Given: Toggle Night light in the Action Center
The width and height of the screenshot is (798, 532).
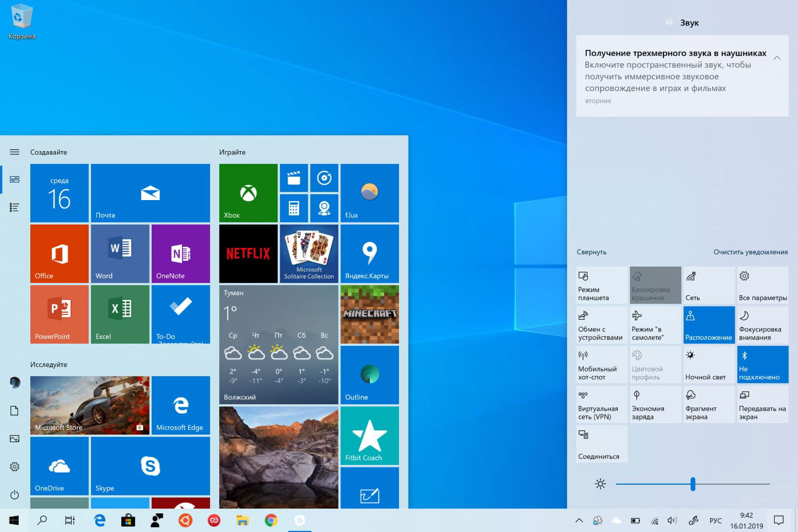Looking at the screenshot, I should tap(709, 364).
